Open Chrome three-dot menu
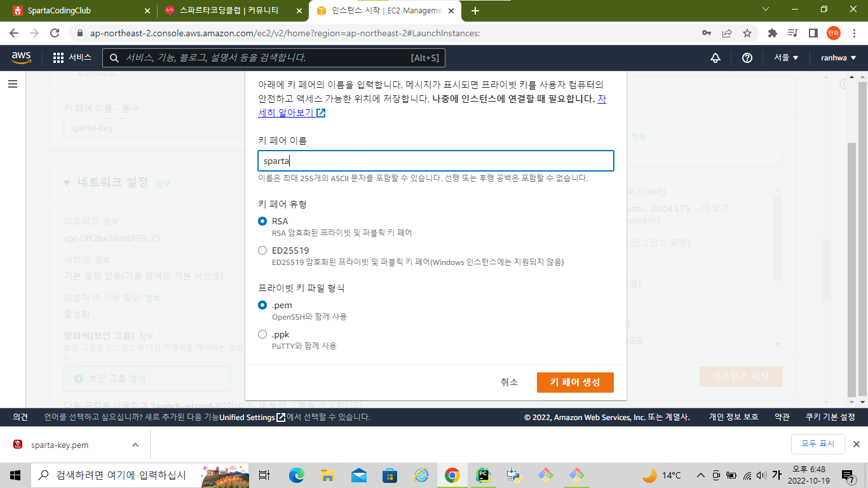Image resolution: width=868 pixels, height=488 pixels. click(x=853, y=33)
